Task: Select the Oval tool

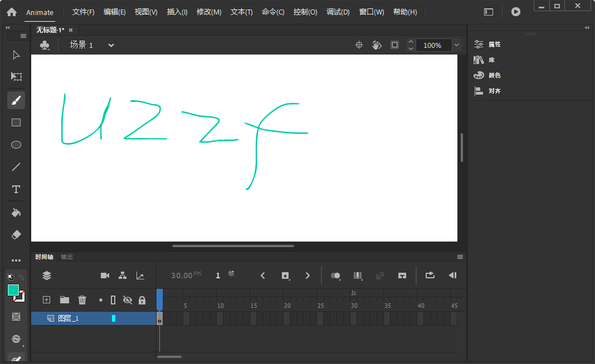Action: (16, 144)
